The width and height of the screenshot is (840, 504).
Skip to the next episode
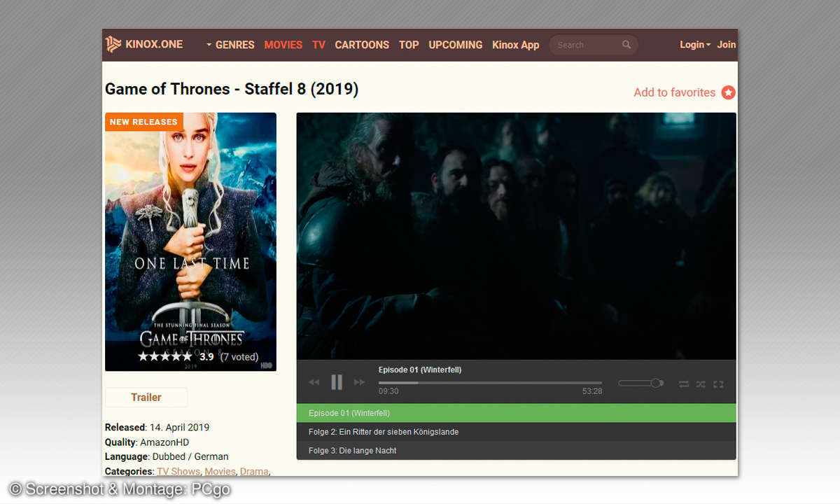tap(359, 382)
